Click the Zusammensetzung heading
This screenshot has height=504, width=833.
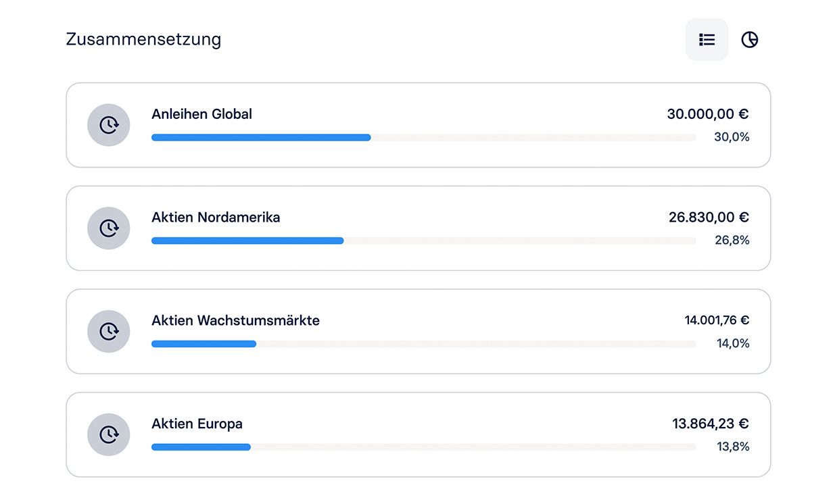tap(143, 39)
